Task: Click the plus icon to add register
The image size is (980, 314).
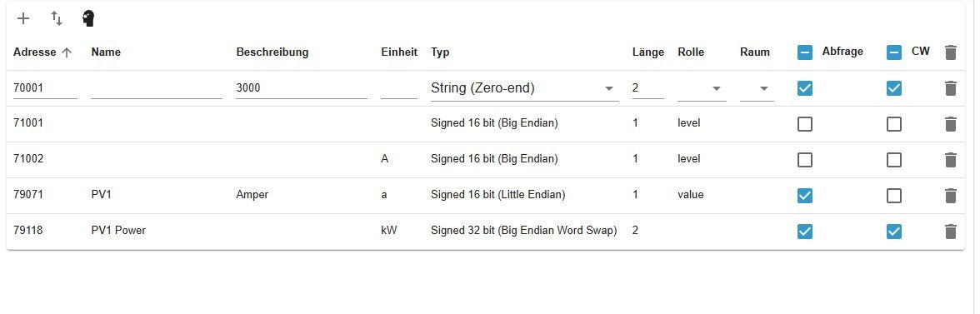Action: tap(23, 18)
